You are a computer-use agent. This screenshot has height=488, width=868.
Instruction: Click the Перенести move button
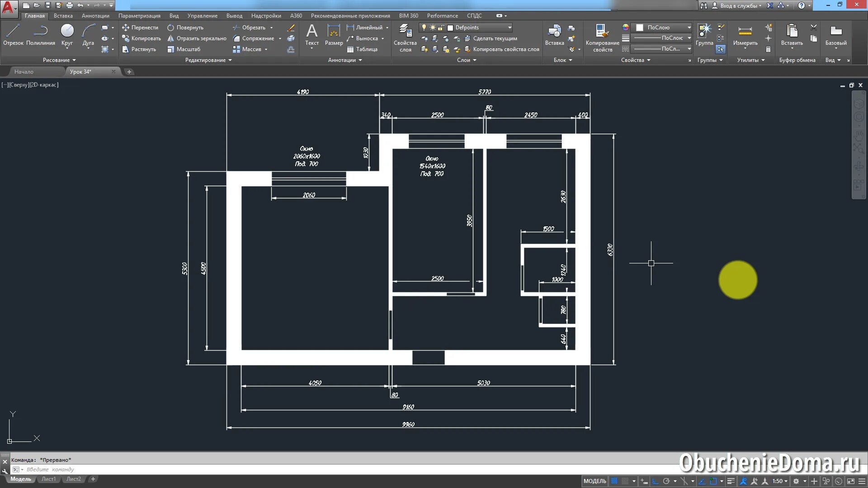tap(140, 28)
